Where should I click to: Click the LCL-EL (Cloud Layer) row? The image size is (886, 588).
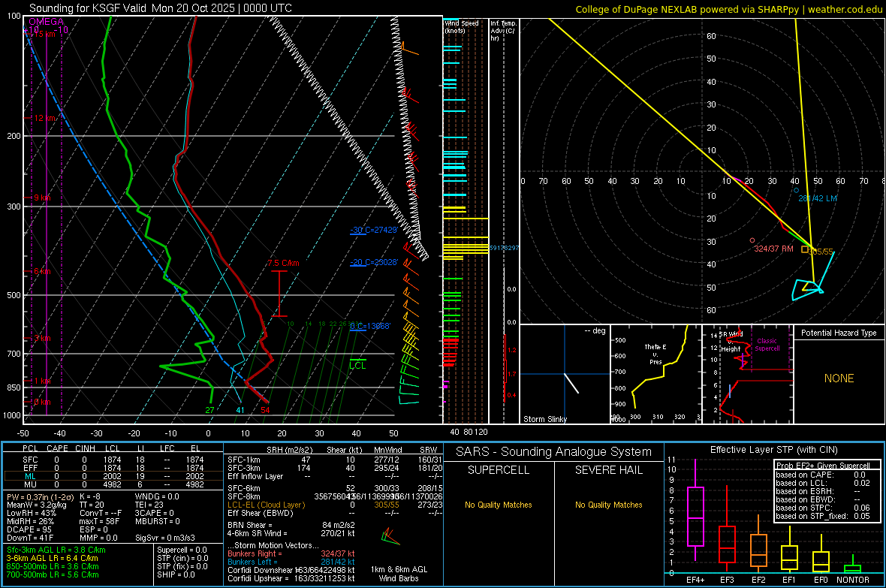[x=335, y=505]
